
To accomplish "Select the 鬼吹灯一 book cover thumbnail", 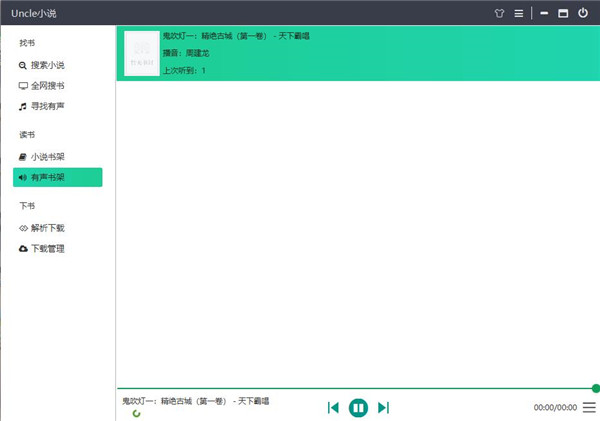I will tap(142, 53).
